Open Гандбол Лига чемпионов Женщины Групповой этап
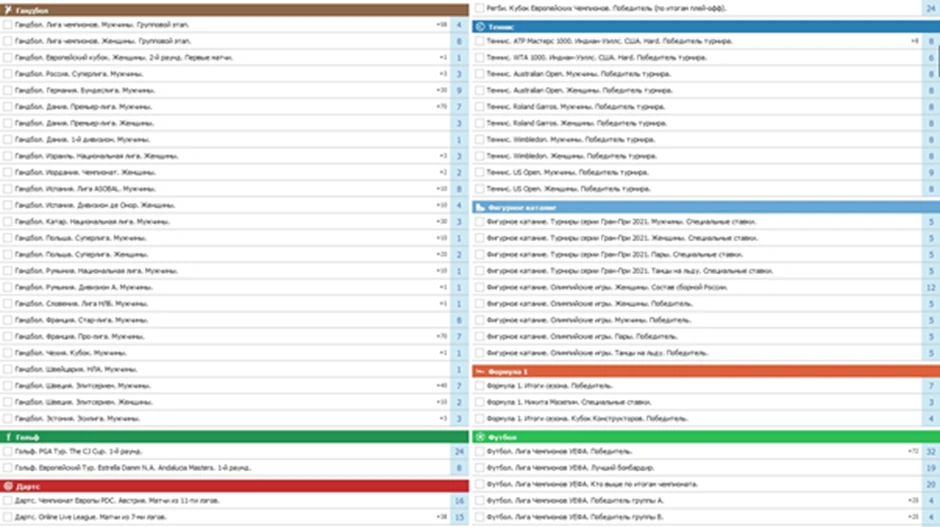This screenshot has width=940, height=527. [x=103, y=41]
